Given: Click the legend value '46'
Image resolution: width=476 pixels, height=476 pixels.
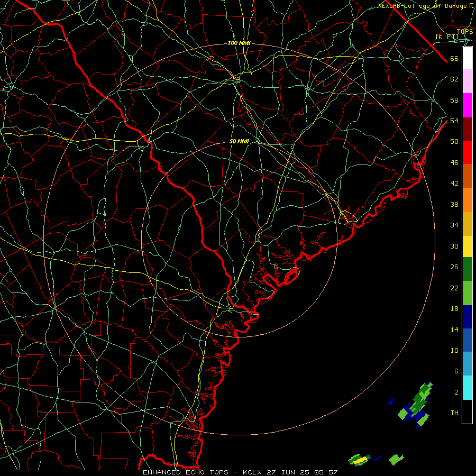Looking at the screenshot, I should (454, 163).
